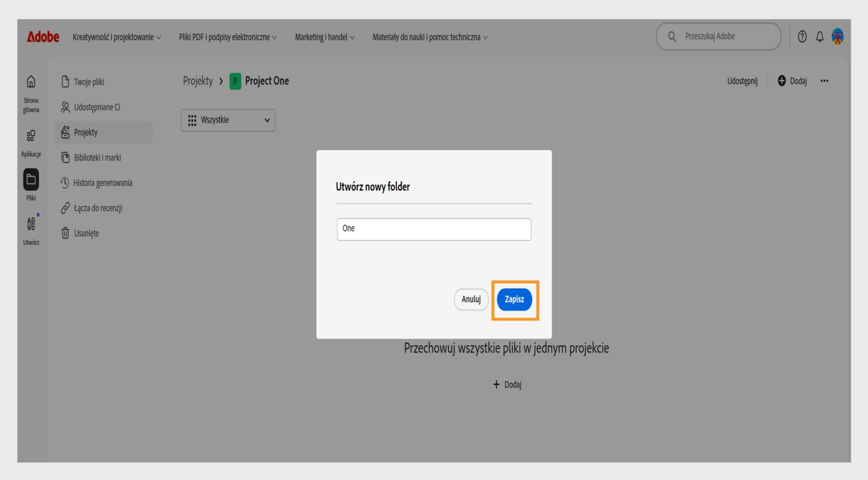Open the notifications bell icon
868x480 pixels.
(x=820, y=37)
